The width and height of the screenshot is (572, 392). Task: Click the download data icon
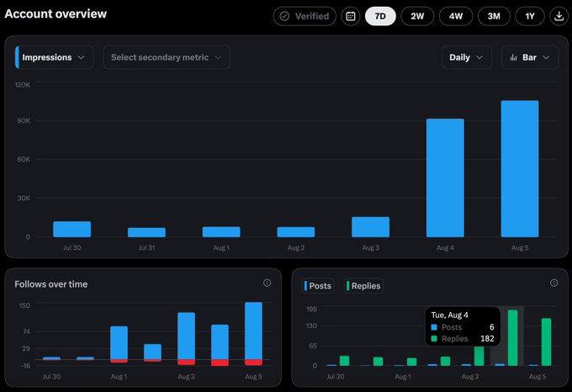point(559,16)
